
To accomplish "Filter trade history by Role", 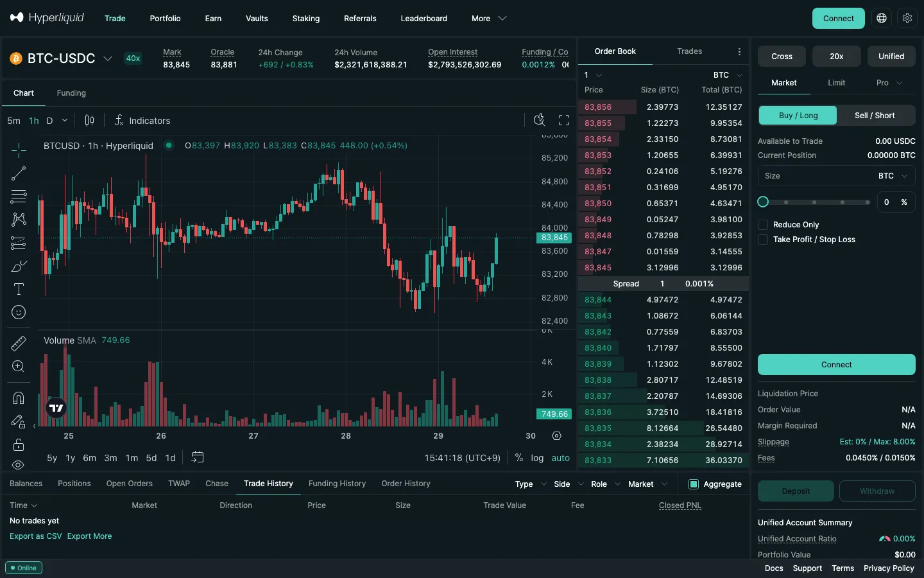I will point(606,484).
